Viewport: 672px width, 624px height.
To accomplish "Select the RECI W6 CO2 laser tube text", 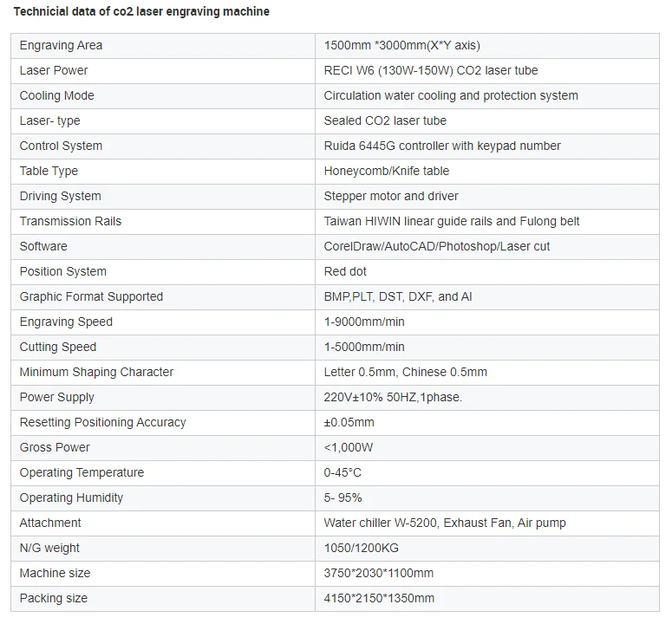I will [431, 71].
